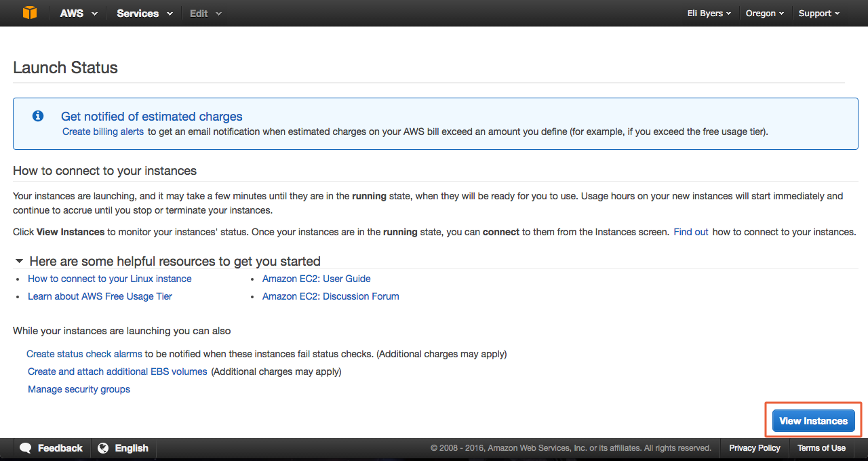This screenshot has width=868, height=461.
Task: Open Create status check alarms link
Action: tap(84, 354)
